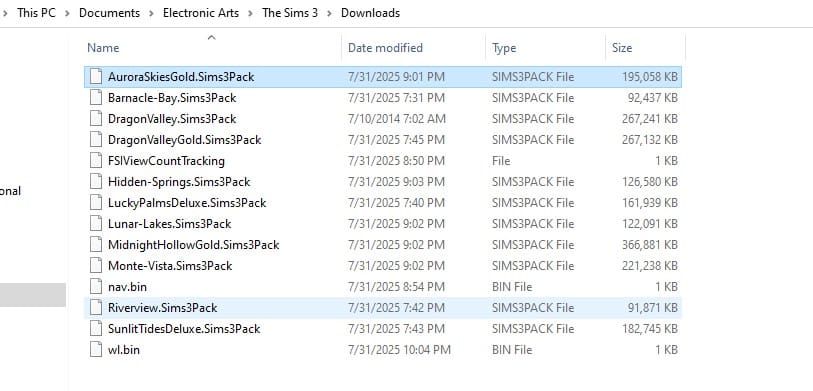Expand the chevron after Documents breadcrumb
This screenshot has height=391, width=813.
(151, 13)
